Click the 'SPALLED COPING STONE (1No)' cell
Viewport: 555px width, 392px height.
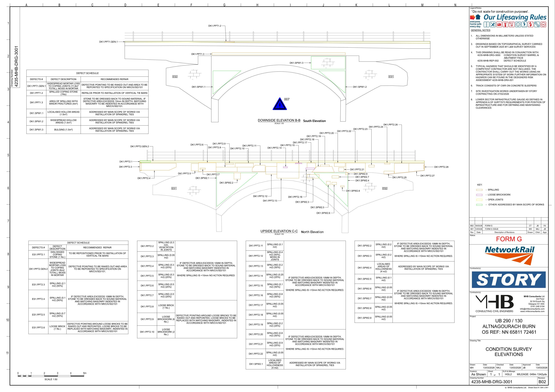pos(63,93)
